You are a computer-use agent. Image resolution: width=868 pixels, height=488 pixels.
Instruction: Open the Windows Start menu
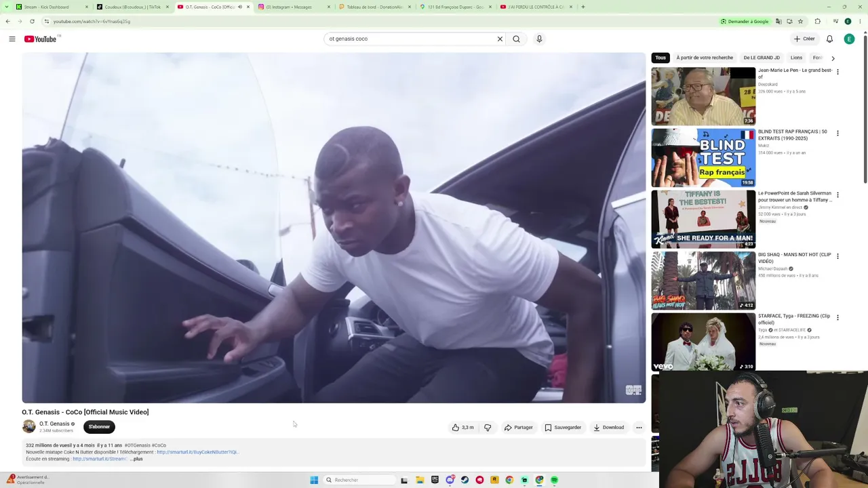(x=314, y=480)
